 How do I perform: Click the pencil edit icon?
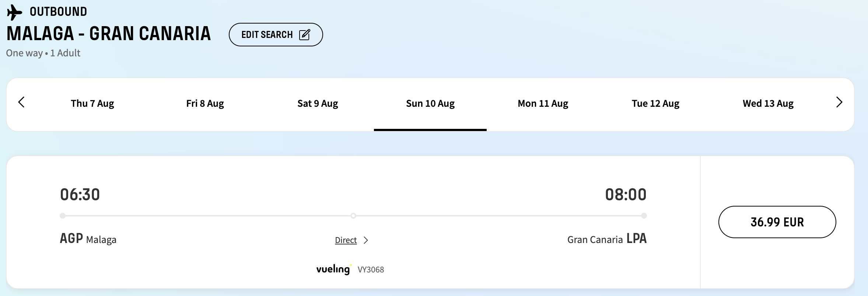click(x=305, y=35)
